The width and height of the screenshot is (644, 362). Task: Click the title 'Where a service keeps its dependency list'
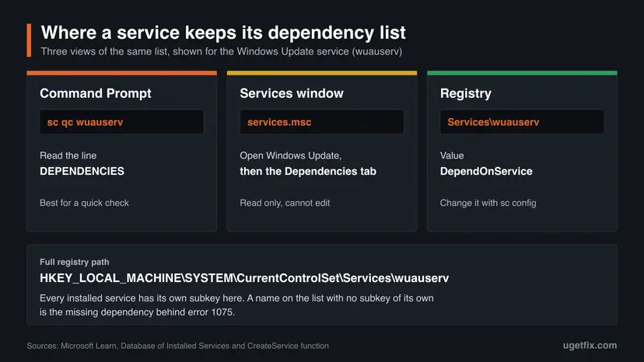(x=223, y=33)
